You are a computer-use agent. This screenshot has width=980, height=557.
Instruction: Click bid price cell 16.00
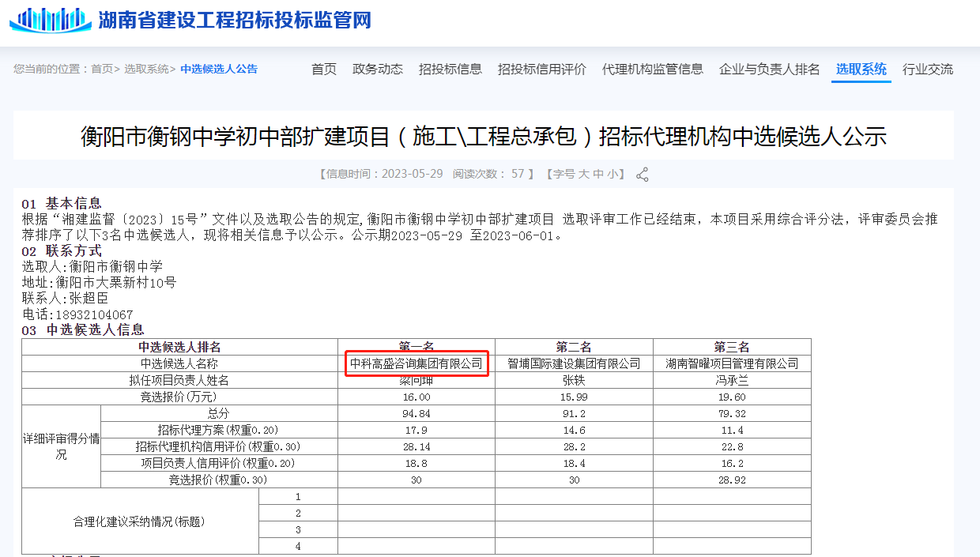click(x=416, y=397)
